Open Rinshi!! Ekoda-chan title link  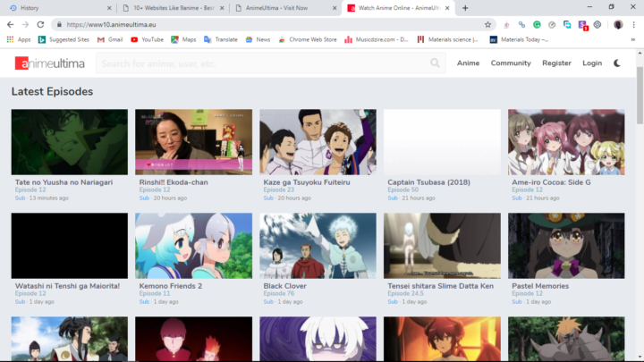pyautogui.click(x=174, y=182)
